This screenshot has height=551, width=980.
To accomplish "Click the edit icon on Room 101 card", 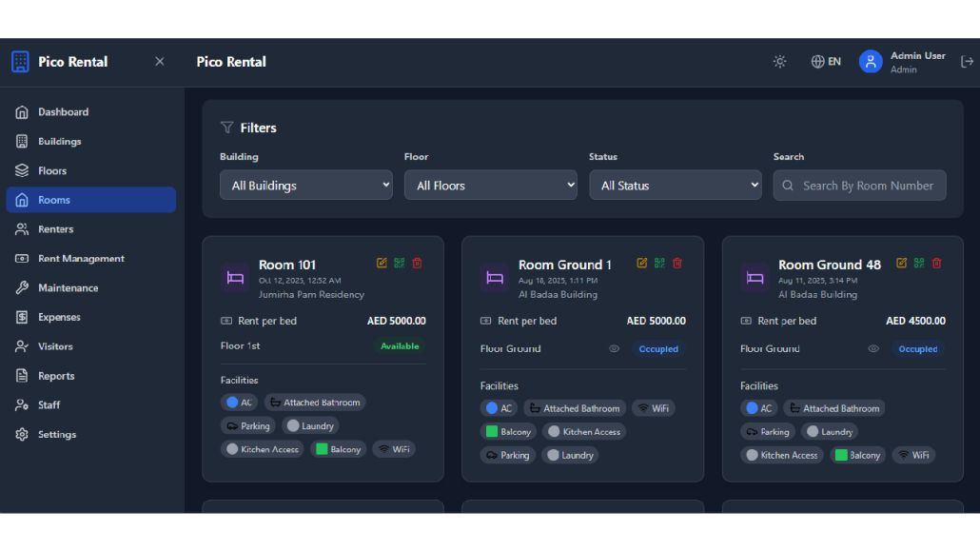I will point(382,264).
